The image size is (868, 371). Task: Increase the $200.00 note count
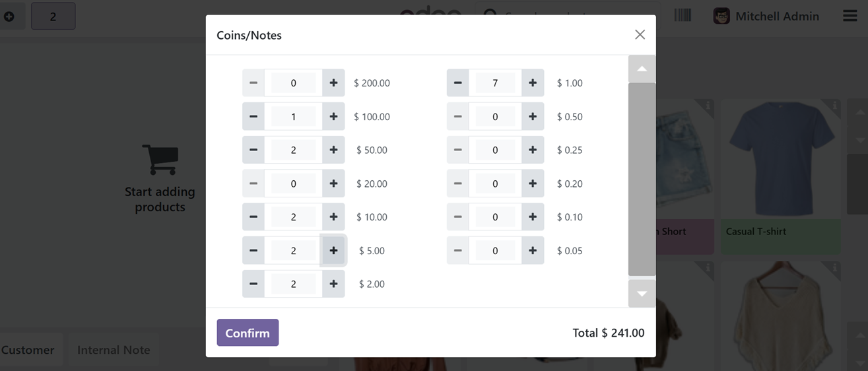click(333, 83)
